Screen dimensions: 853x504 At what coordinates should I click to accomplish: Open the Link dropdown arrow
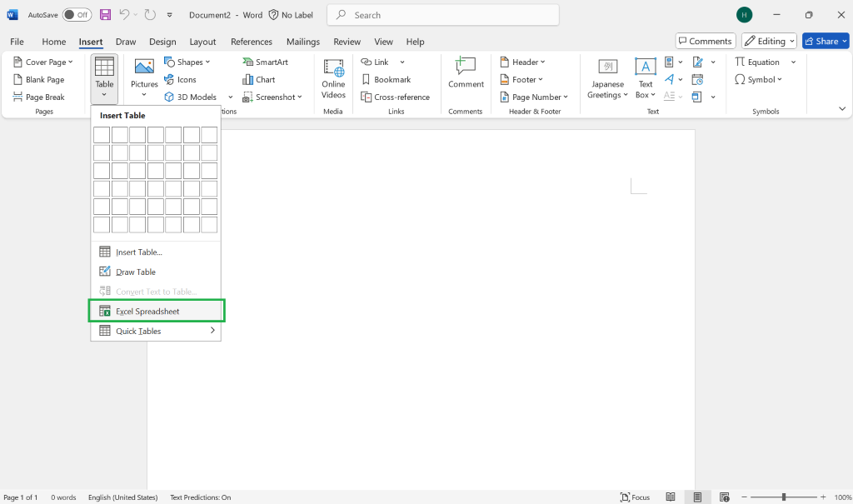pos(402,62)
